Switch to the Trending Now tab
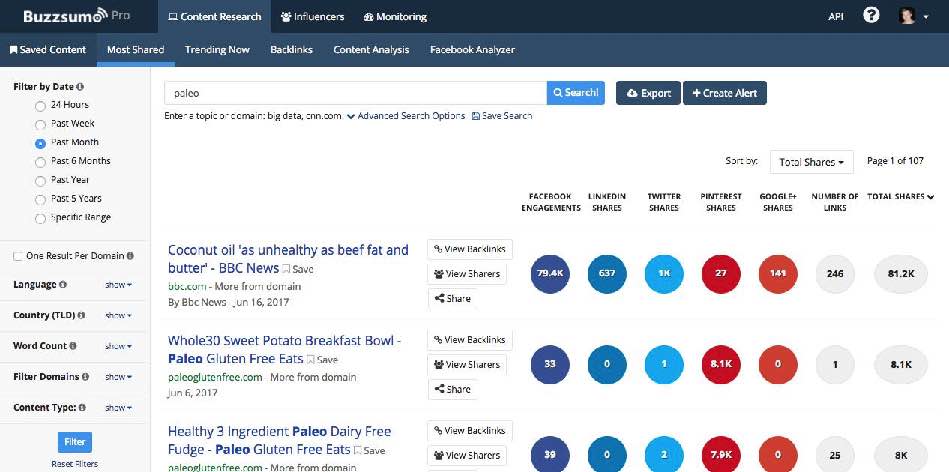 pos(217,49)
